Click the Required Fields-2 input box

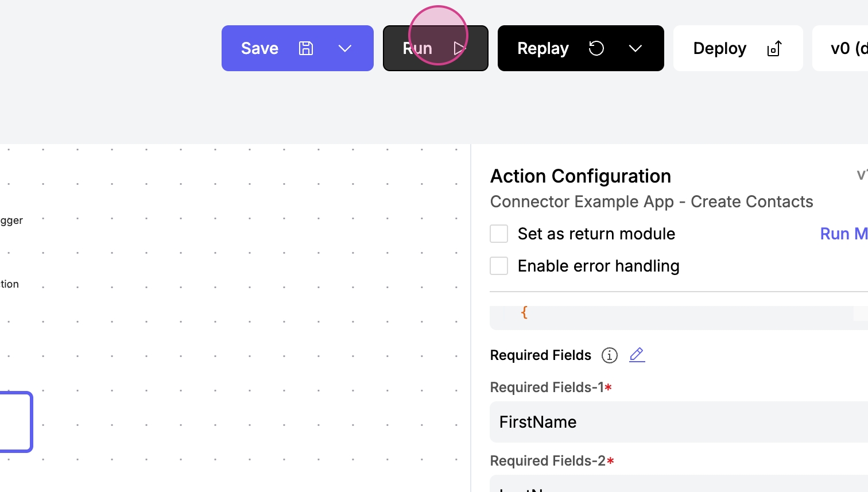coord(677,484)
